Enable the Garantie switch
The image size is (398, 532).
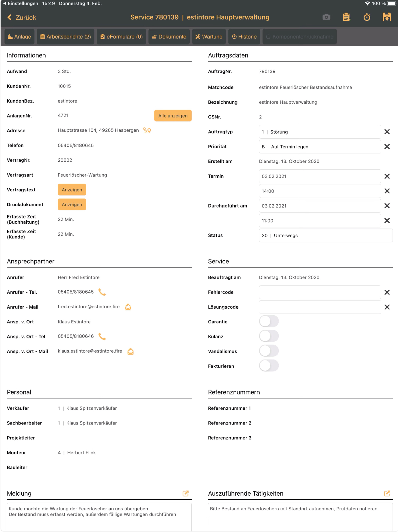point(269,321)
